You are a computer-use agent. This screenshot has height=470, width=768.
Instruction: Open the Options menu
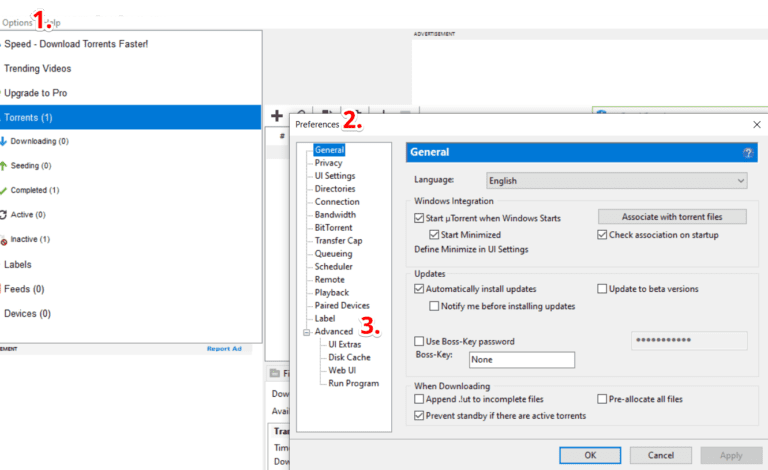pyautogui.click(x=17, y=23)
